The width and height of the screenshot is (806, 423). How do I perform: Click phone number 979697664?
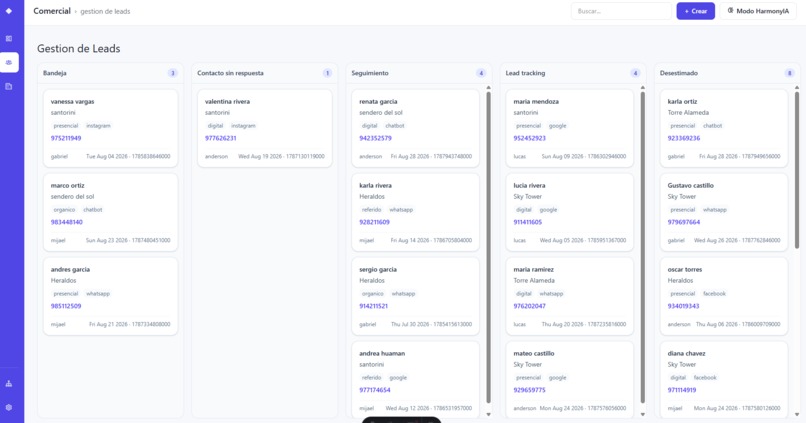[684, 222]
